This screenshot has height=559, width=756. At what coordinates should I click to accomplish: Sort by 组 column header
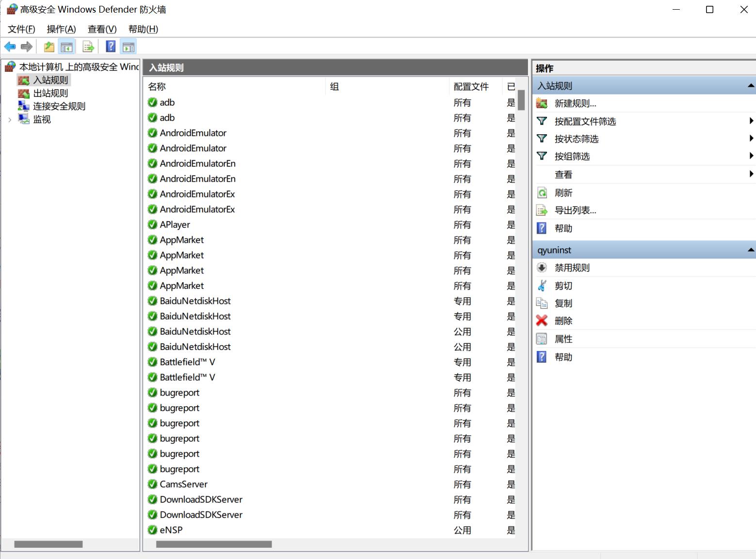[x=387, y=86]
